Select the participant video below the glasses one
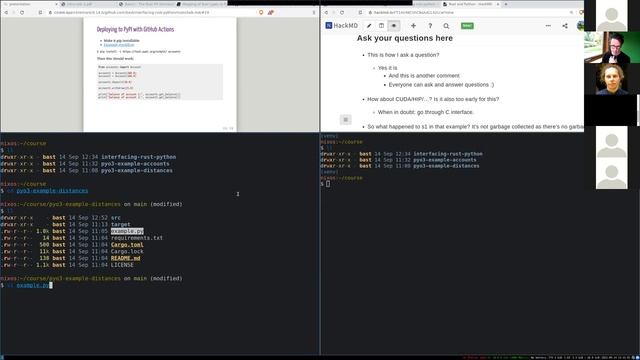Viewport: 640px width, 360px height. pos(611,79)
